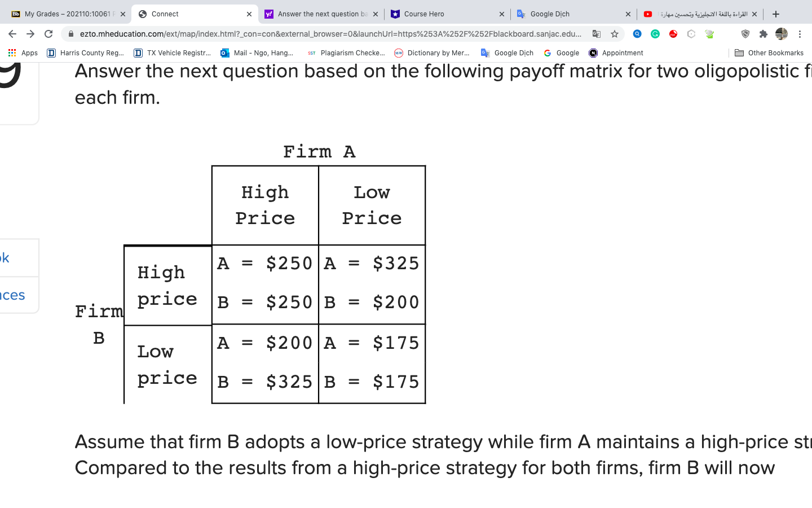Click the PDF converter extension icon

point(673,34)
